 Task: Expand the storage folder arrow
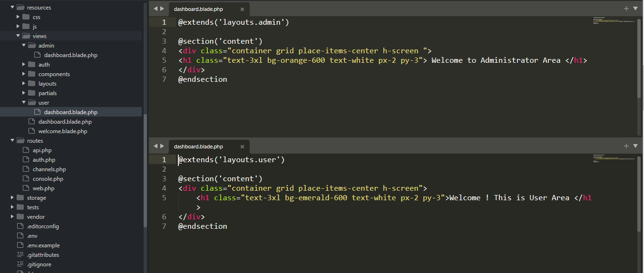pyautogui.click(x=12, y=198)
